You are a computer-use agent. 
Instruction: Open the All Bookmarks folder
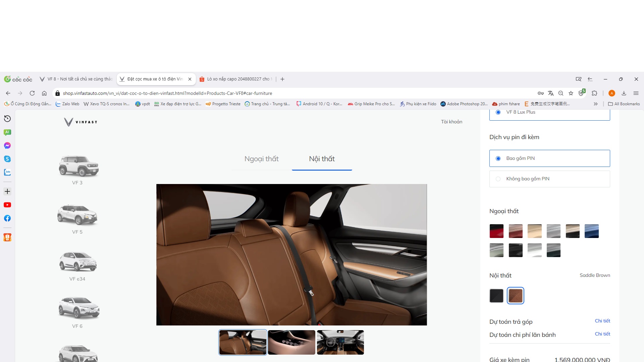pos(624,104)
